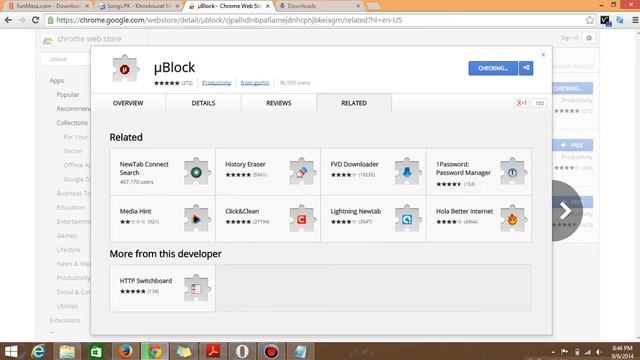This screenshot has width=640, height=360.
Task: Click Sign in on web store
Action: (569, 38)
